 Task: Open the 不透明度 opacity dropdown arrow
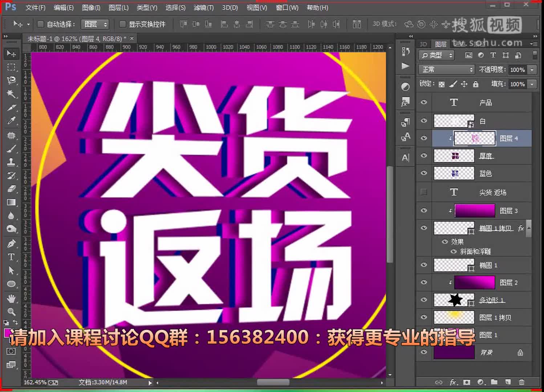coord(532,70)
